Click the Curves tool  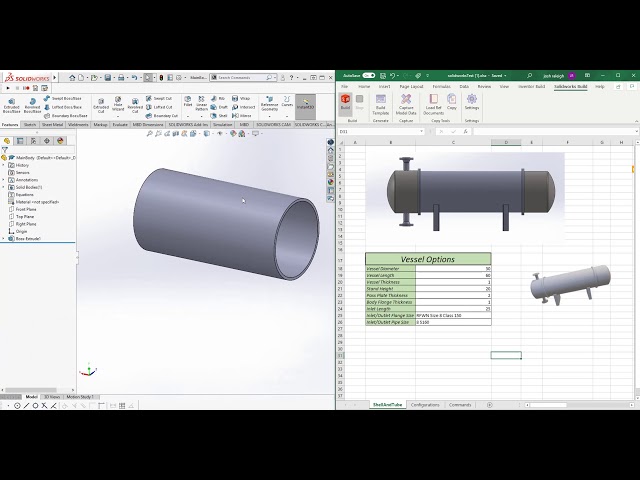coord(287,102)
